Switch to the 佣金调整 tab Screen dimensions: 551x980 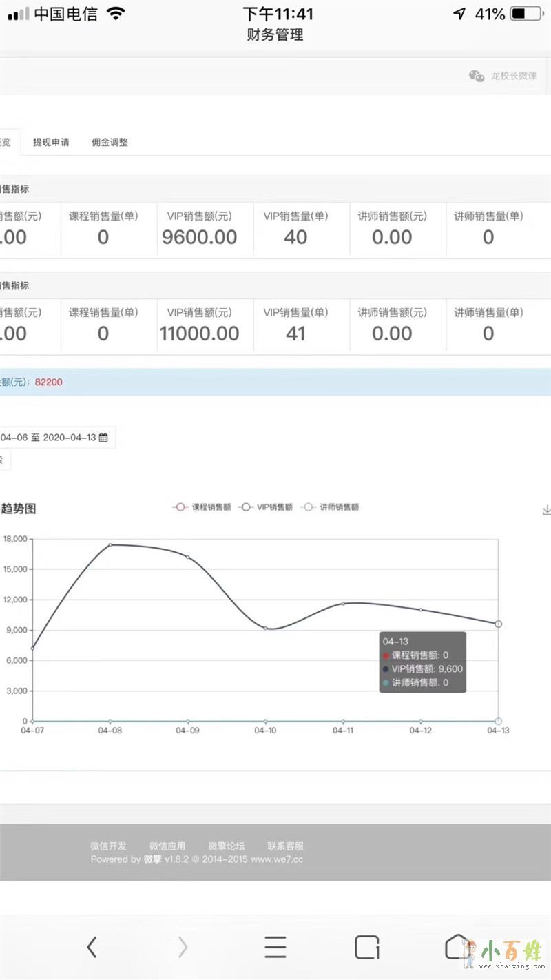pos(110,143)
